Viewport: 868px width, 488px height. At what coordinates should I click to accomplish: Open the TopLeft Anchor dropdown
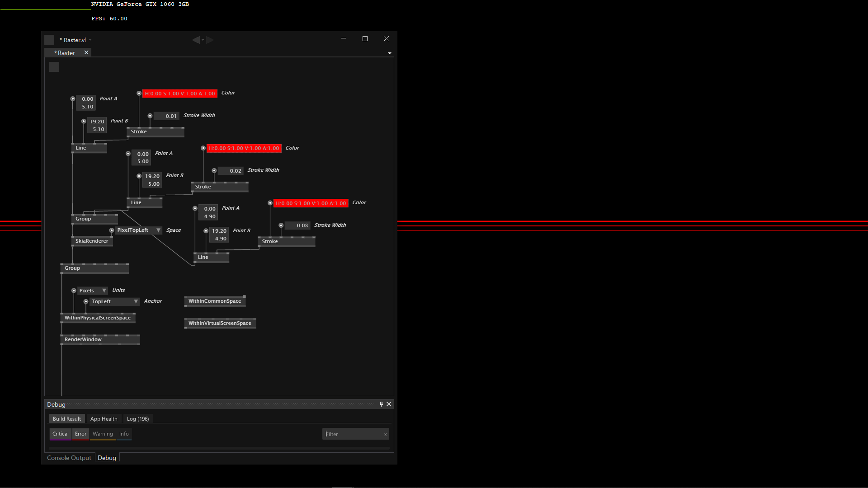coord(136,301)
